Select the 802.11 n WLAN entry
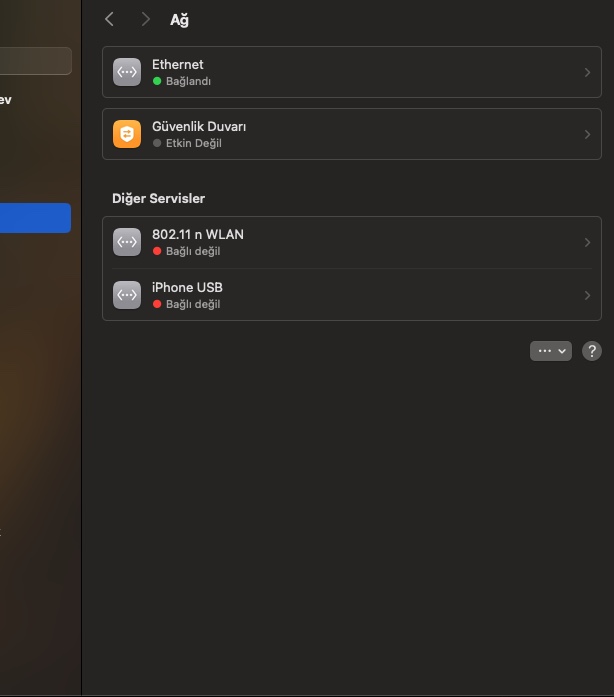The height and width of the screenshot is (697, 614). point(352,242)
